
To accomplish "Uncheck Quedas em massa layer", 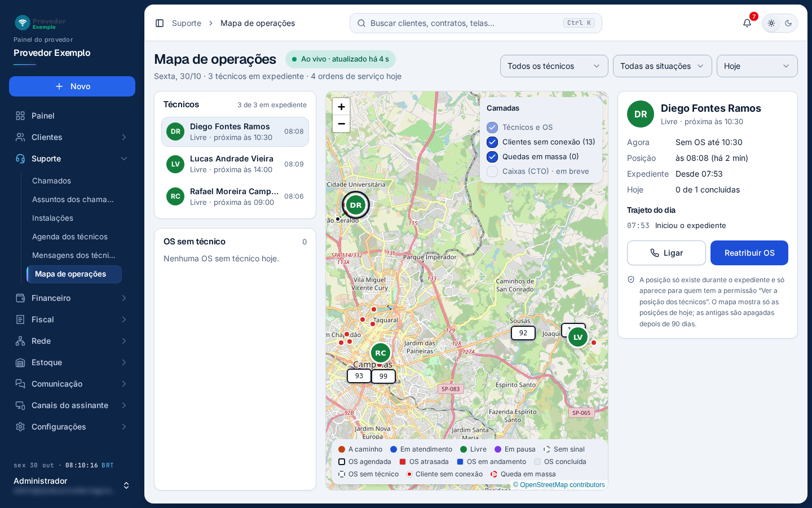I will 492,157.
